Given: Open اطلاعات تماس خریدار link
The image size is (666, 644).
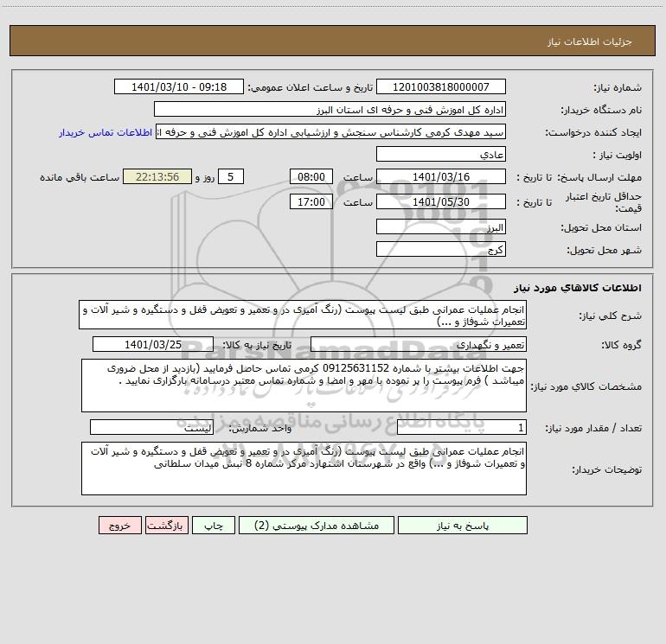Looking at the screenshot, I should pos(106,132).
